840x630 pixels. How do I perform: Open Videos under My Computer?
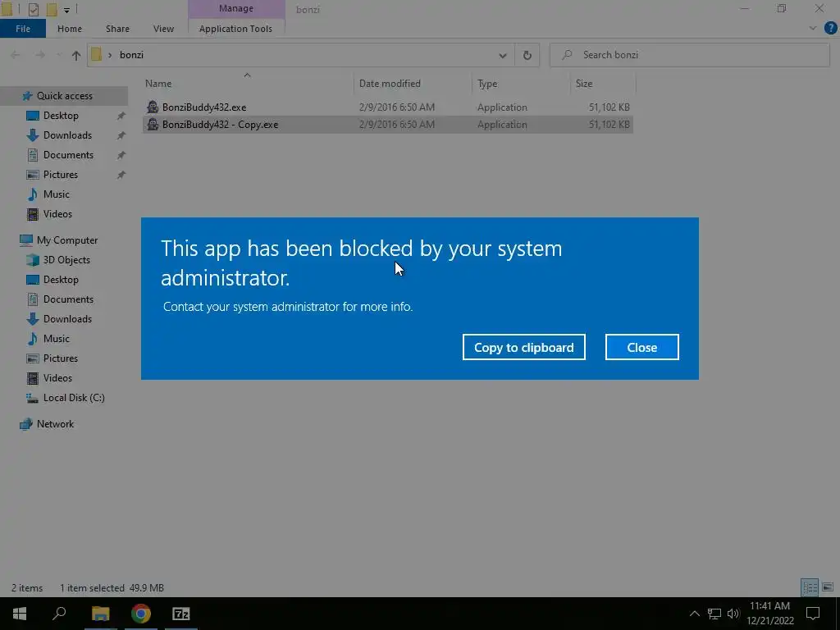[x=57, y=377]
